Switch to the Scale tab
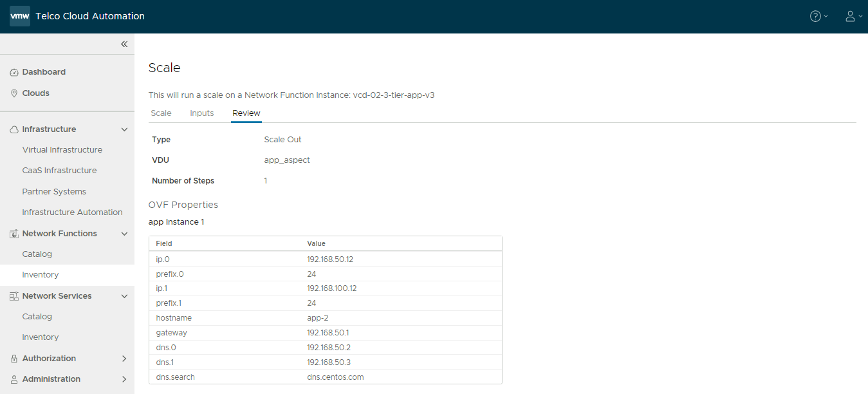 [x=161, y=113]
